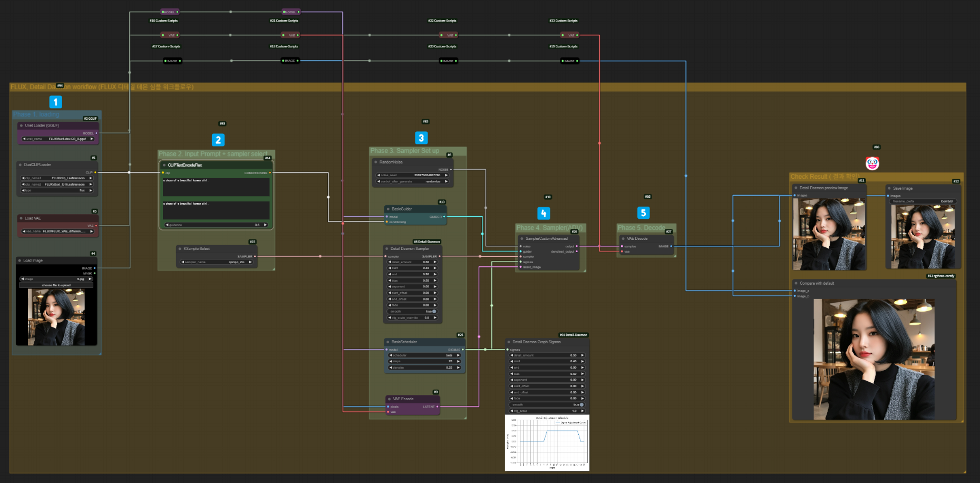The width and height of the screenshot is (980, 483).
Task: Open the unet_name model selector
Action: (58, 139)
